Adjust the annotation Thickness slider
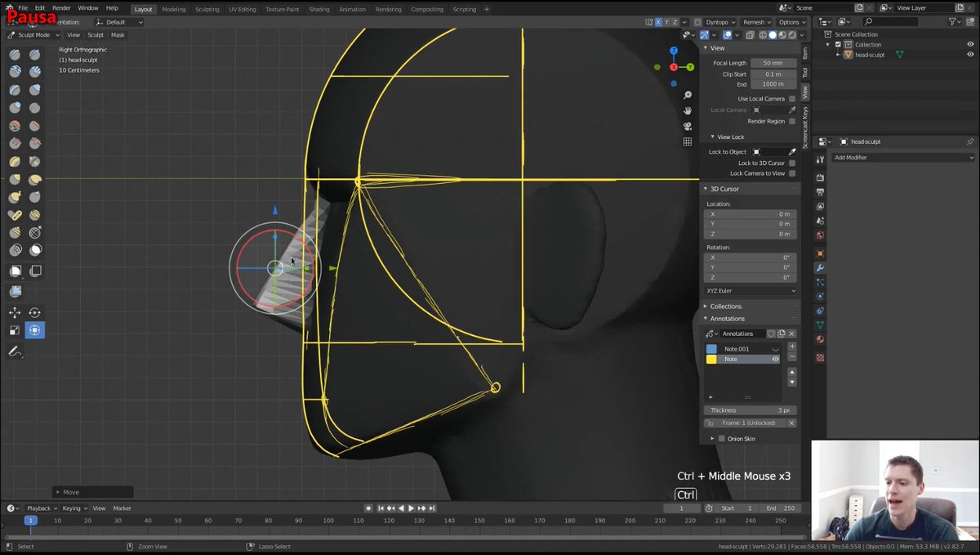 coord(750,410)
